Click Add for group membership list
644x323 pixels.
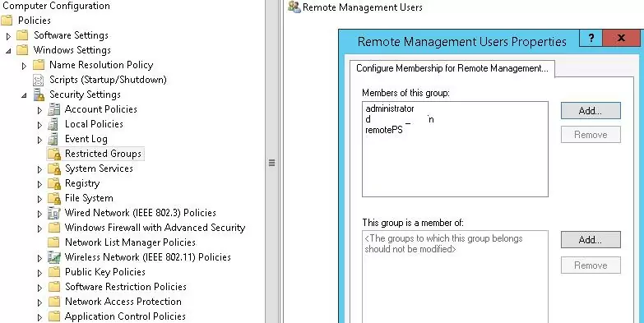(591, 240)
